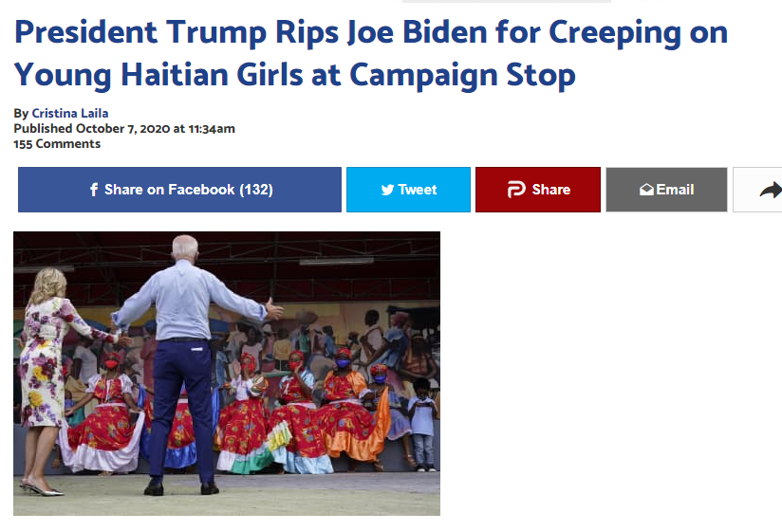Open author Cristina Laila's page

click(70, 113)
